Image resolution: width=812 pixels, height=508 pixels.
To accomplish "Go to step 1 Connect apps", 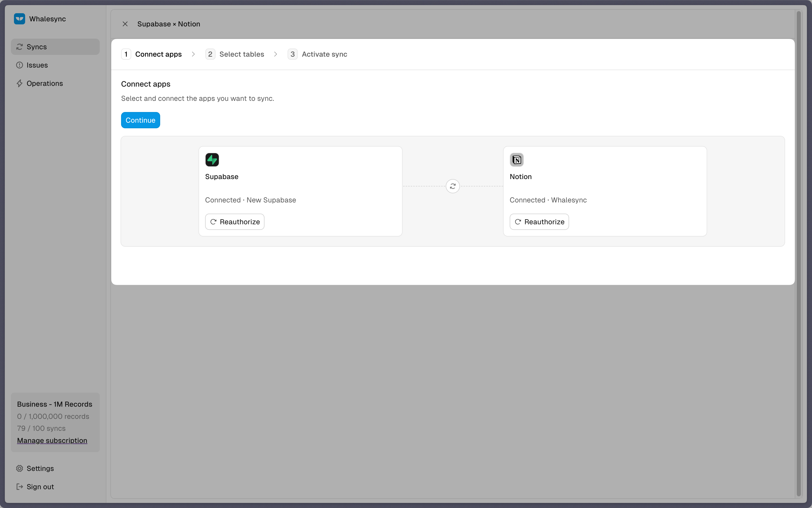I will (x=151, y=54).
